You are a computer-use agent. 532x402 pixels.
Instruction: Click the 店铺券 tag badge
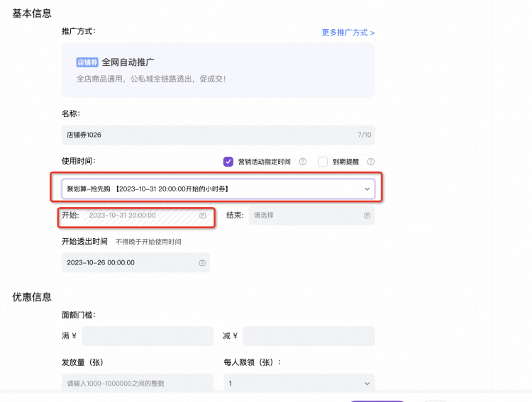pos(87,62)
